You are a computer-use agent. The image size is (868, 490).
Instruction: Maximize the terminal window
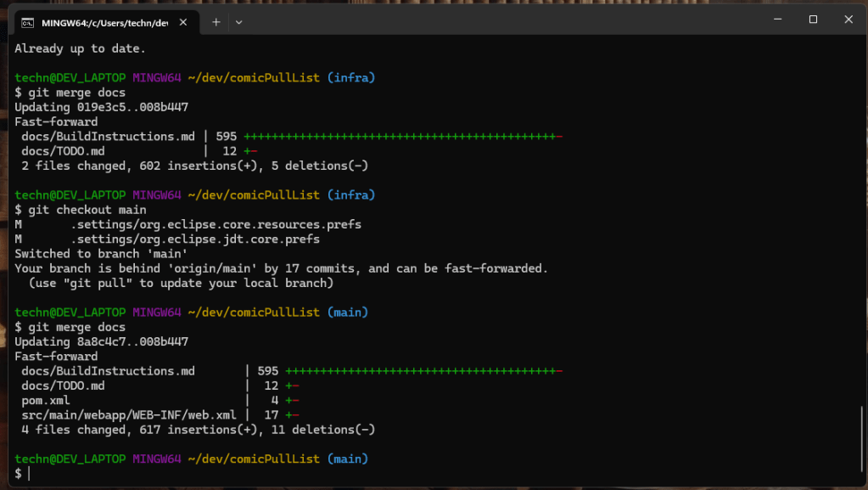coord(813,20)
